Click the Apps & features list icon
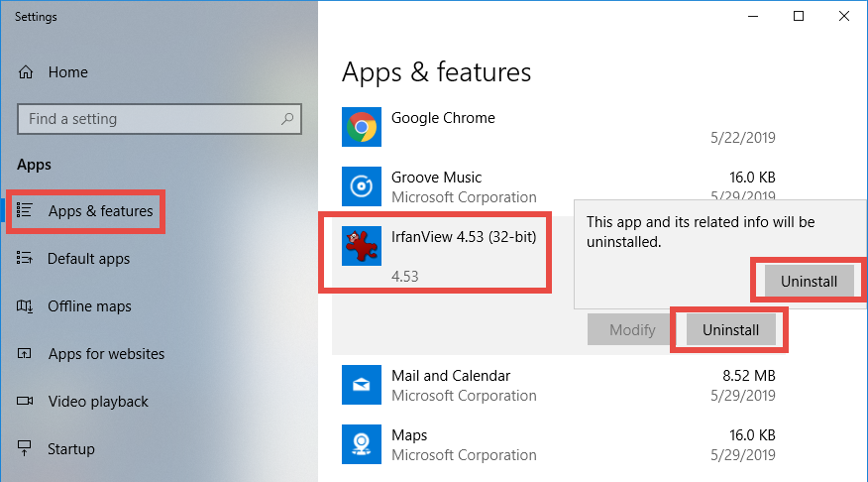Image resolution: width=868 pixels, height=482 pixels. point(25,210)
